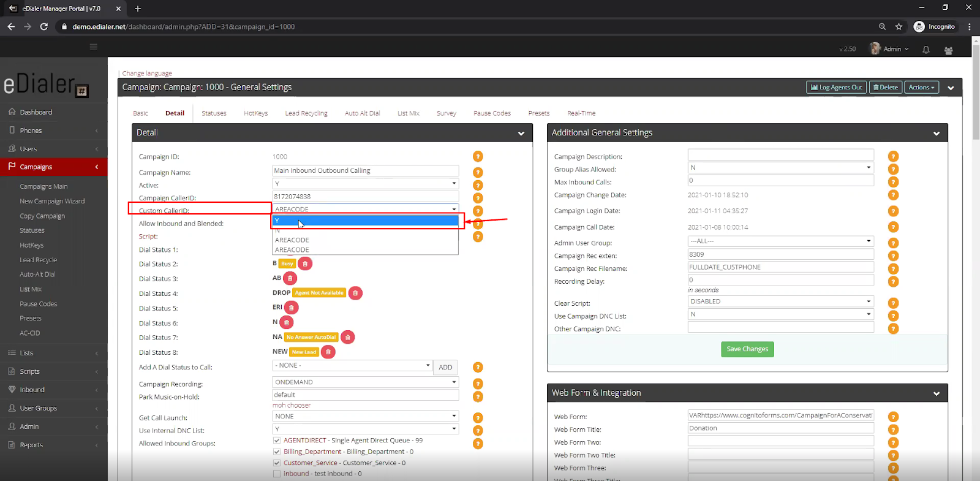Open help for Max Inbound Calls
The height and width of the screenshot is (481, 980).
tap(893, 182)
